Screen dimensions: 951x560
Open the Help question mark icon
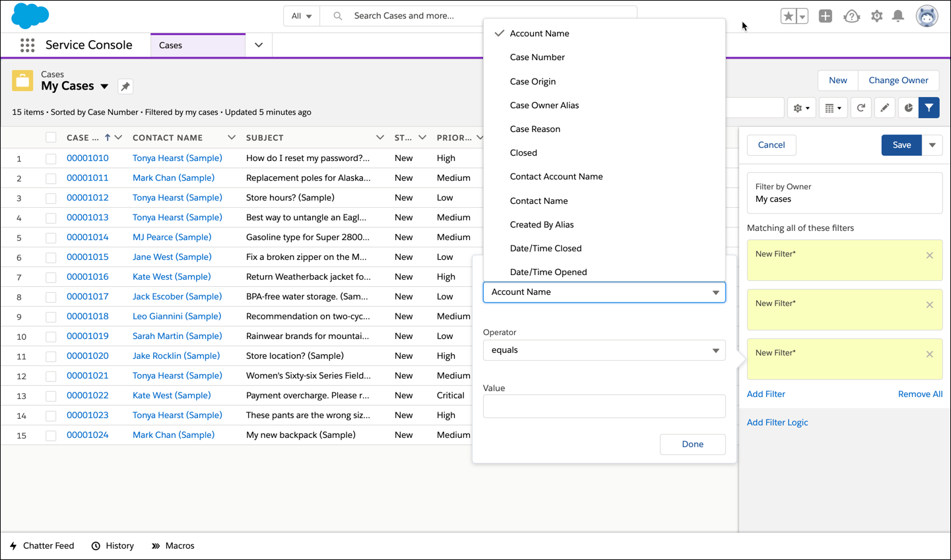point(851,16)
